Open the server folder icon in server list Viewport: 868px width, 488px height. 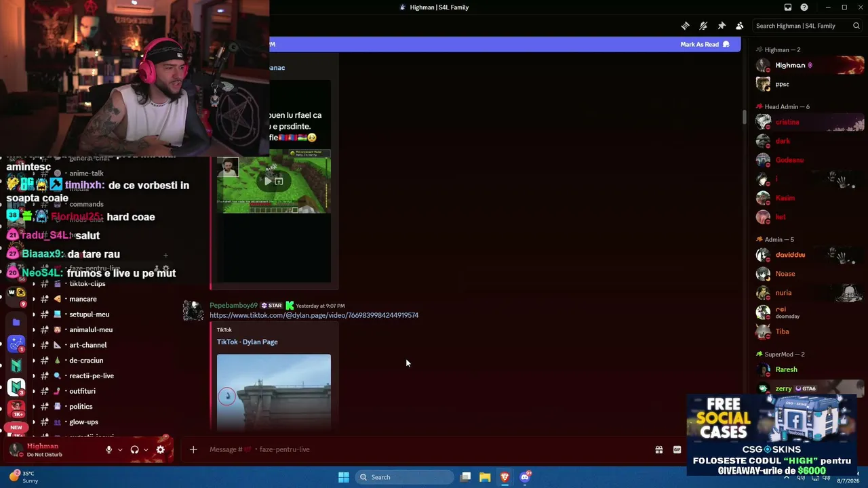click(16, 322)
